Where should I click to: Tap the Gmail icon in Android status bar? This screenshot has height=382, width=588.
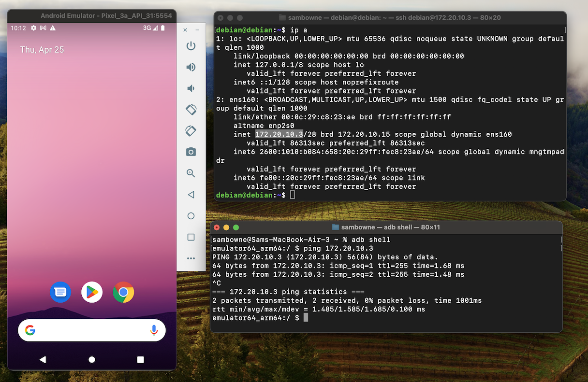click(x=43, y=28)
